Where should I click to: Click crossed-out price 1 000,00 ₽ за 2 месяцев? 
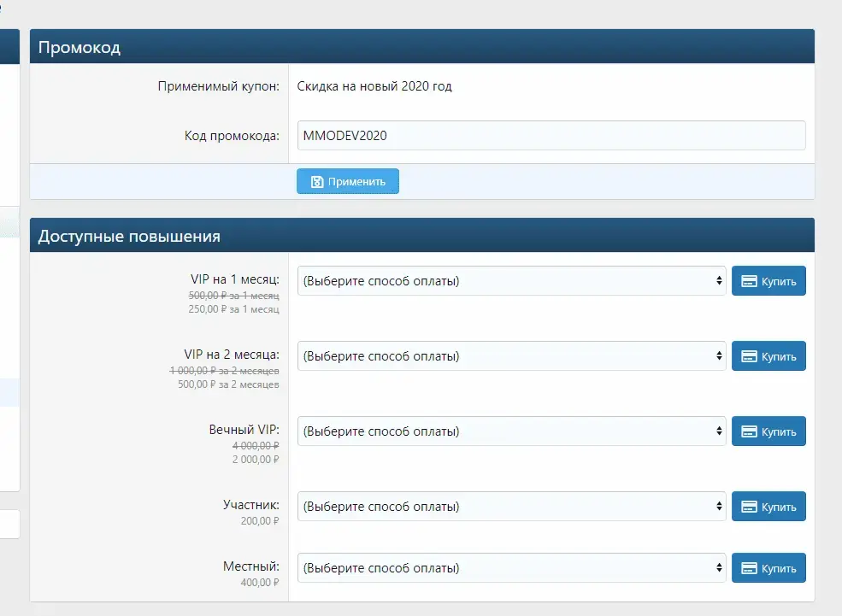[225, 371]
